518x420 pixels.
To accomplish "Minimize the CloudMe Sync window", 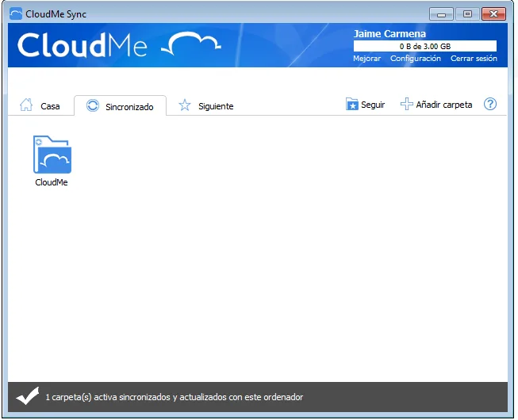I will coord(441,14).
